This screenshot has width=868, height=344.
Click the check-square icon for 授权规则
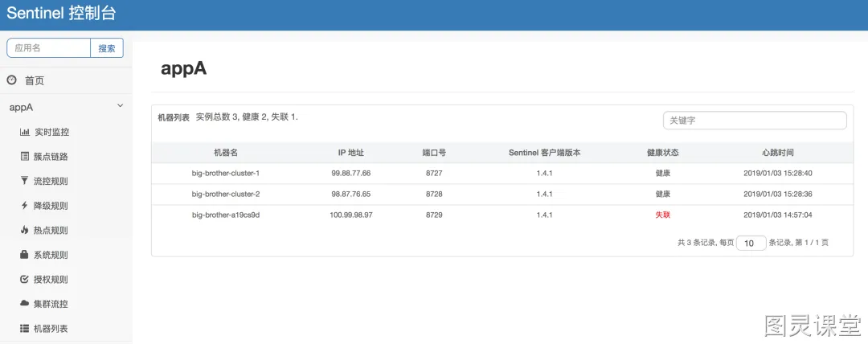tap(24, 279)
